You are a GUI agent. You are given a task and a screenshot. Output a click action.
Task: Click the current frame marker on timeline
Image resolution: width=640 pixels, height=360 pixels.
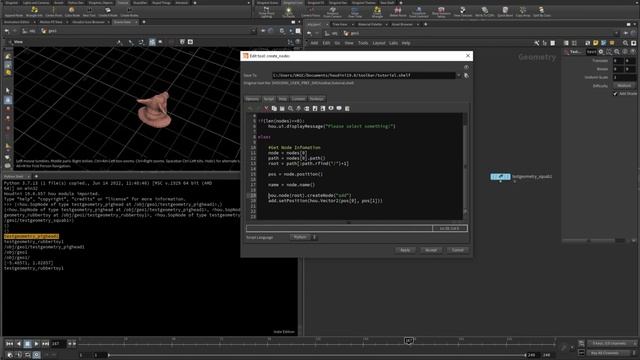tap(409, 340)
